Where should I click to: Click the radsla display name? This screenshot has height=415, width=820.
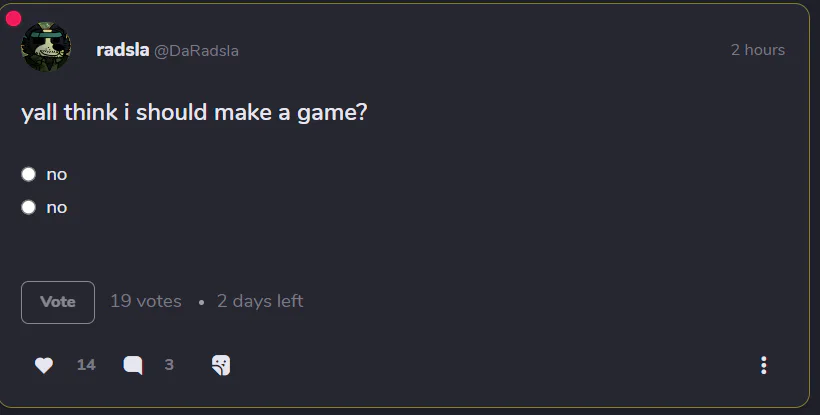click(x=122, y=50)
